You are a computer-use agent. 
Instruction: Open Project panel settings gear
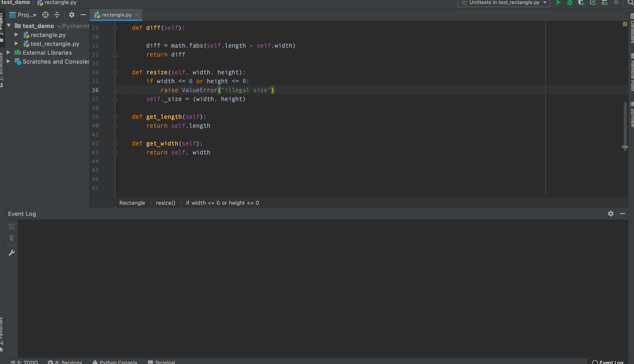[71, 15]
